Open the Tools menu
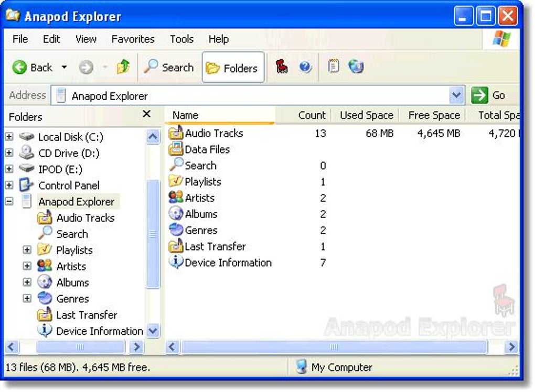This screenshot has width=535, height=392. (182, 39)
